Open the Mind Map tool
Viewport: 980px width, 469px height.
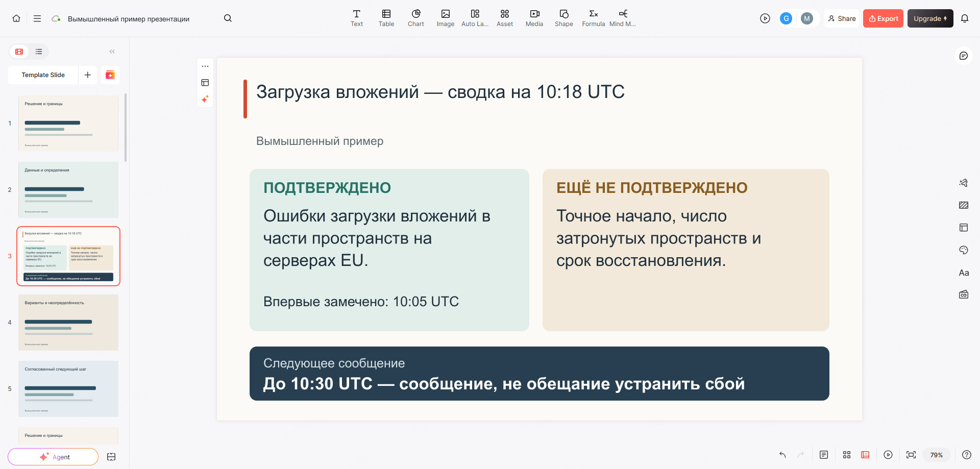coord(623,18)
